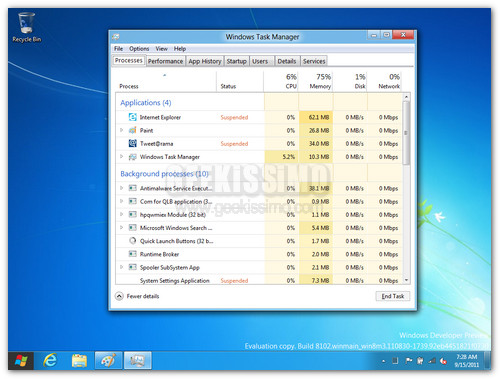Click the Task Manager title bar icon

coord(116,37)
